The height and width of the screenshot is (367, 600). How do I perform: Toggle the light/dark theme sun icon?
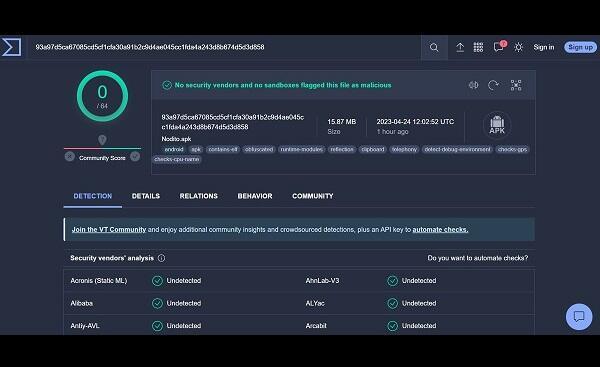518,47
